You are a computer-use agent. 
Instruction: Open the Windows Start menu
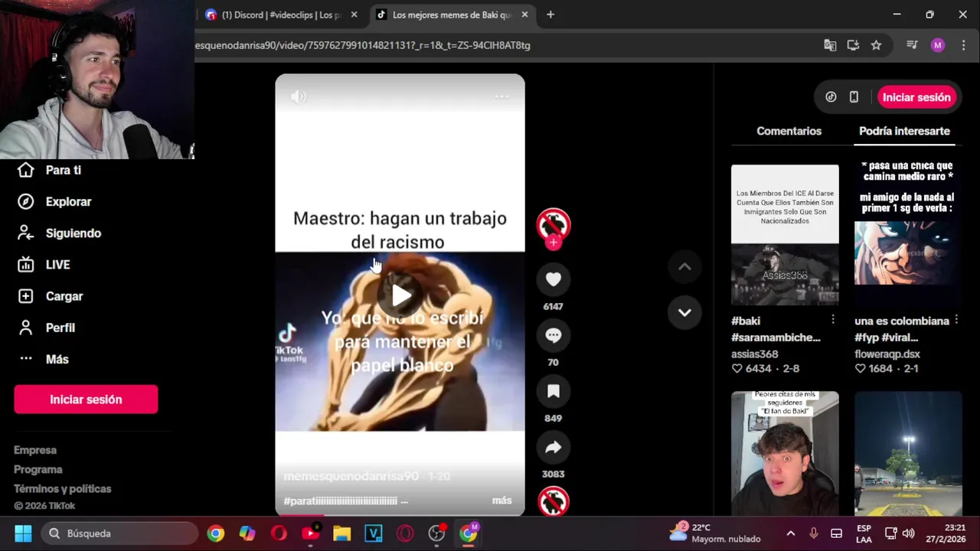[x=23, y=533]
